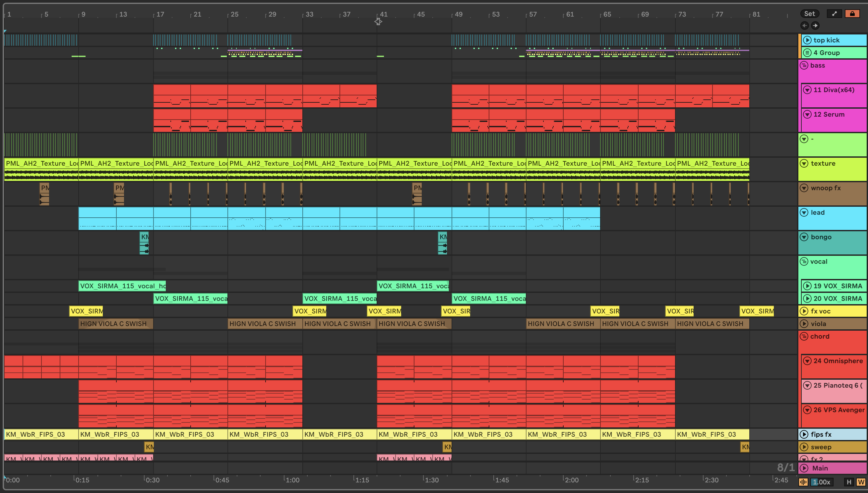Fold the chord group track

[x=804, y=337]
